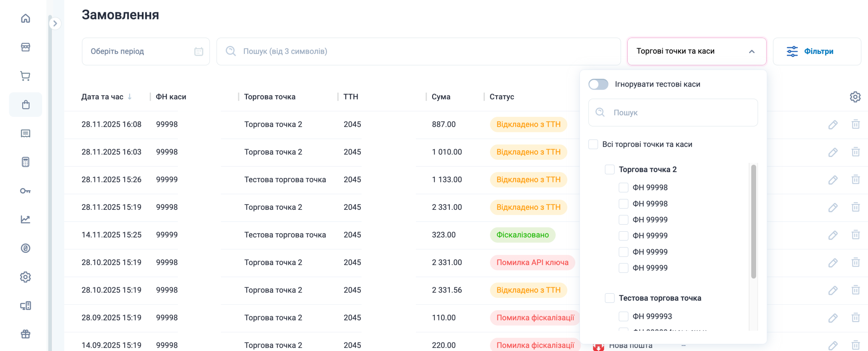Check the Торгова точка 2 checkbox
The width and height of the screenshot is (868, 351).
[x=609, y=170]
